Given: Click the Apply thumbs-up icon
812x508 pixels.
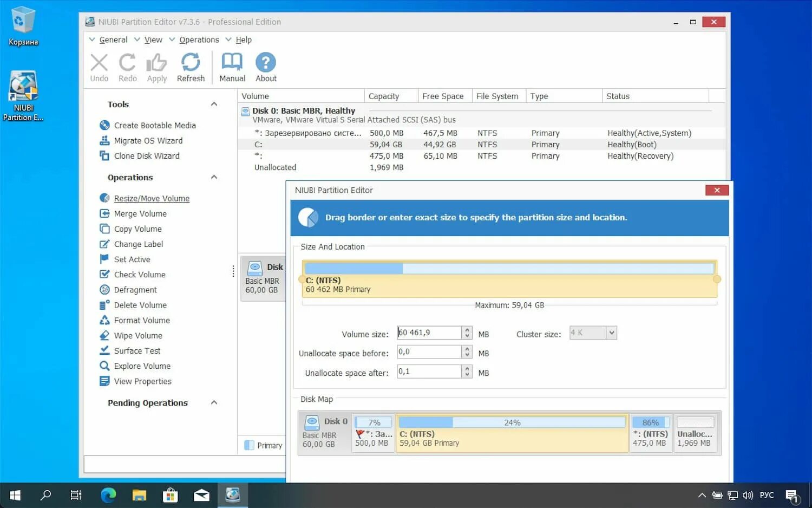Looking at the screenshot, I should [156, 63].
